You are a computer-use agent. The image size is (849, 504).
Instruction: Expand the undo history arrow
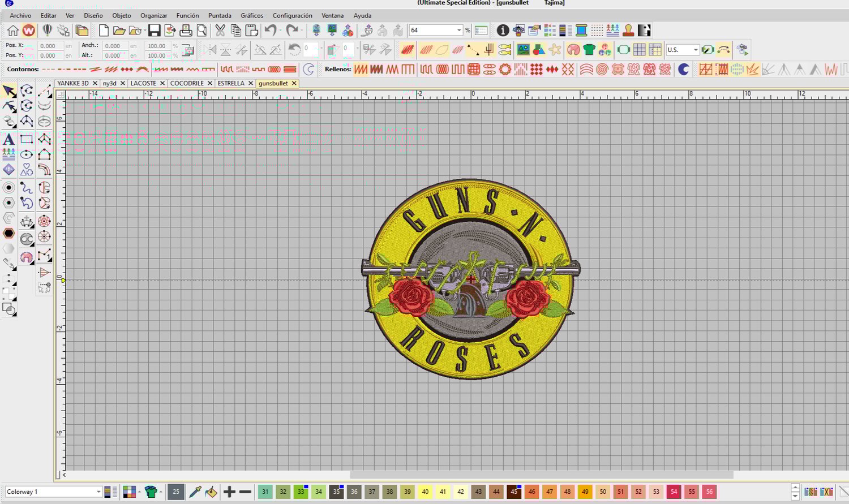click(280, 31)
